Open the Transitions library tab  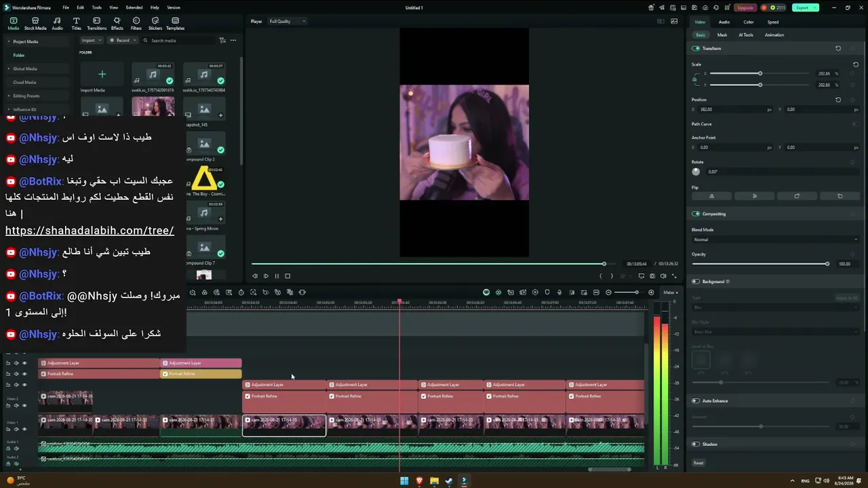tap(97, 24)
